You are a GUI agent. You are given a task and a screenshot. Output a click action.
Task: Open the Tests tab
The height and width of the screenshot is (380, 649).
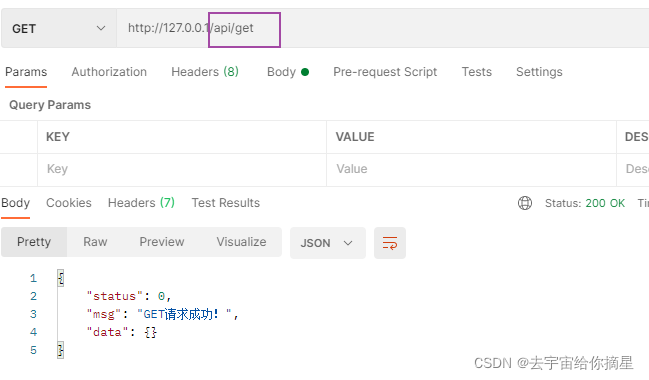[476, 72]
